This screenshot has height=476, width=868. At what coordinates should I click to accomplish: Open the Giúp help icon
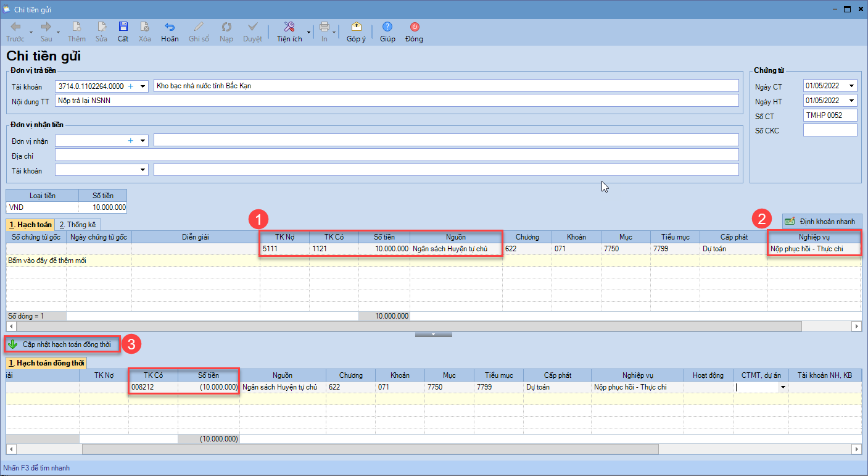click(387, 27)
